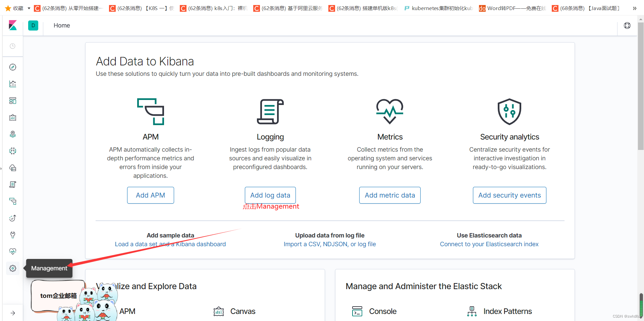Open Maps icon in sidebar
The width and height of the screenshot is (644, 321).
tap(13, 134)
